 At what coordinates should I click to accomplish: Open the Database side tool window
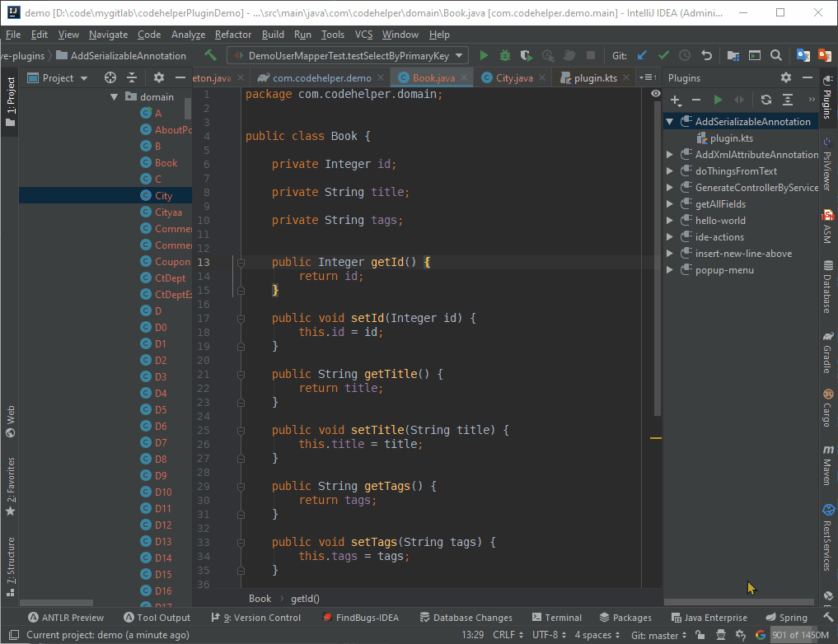tap(828, 287)
